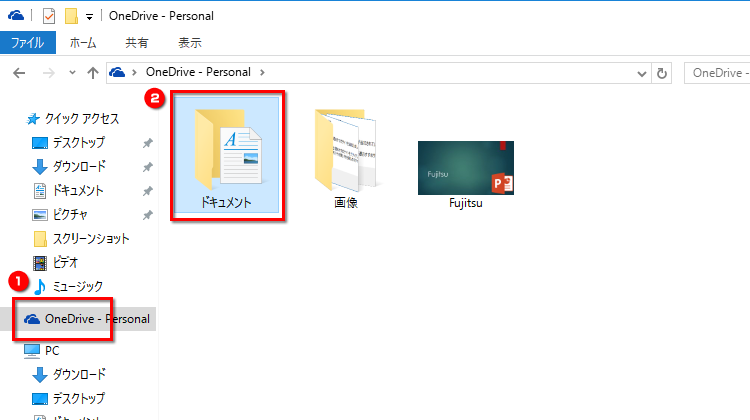The height and width of the screenshot is (420, 750).
Task: Open the ファイル tab
Action: tap(28, 43)
